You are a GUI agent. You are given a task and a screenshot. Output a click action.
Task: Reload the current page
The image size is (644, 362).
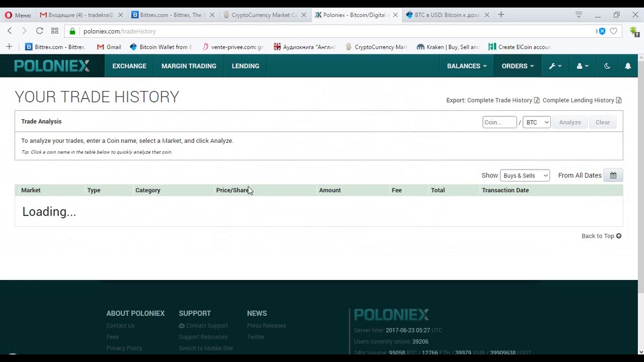(39, 31)
